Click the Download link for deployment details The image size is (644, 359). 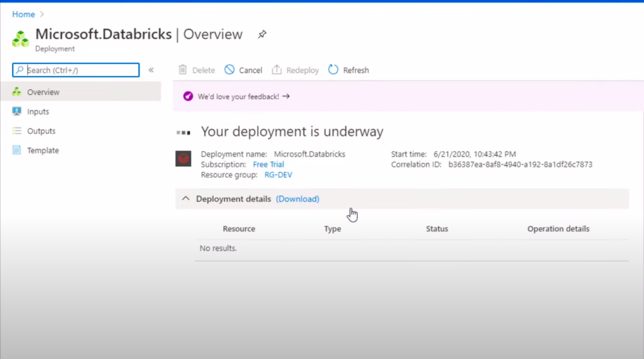click(297, 199)
